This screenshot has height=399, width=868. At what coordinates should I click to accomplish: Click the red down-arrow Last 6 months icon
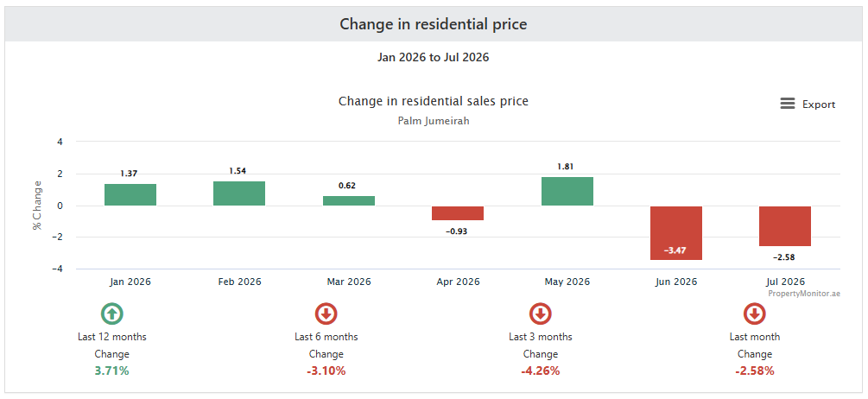point(326,313)
